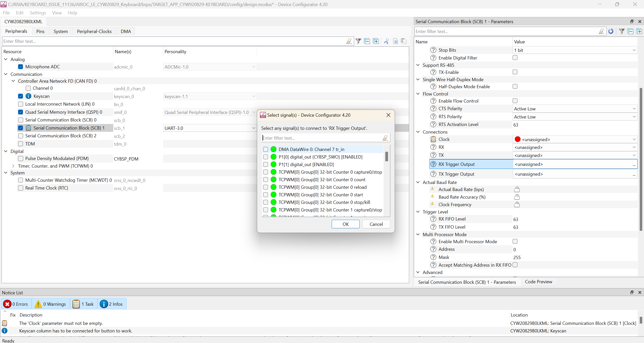Check DMA DataWire 0 Channel 7 tr_in signal
Viewport: 644px width, 343px height.
tap(266, 149)
